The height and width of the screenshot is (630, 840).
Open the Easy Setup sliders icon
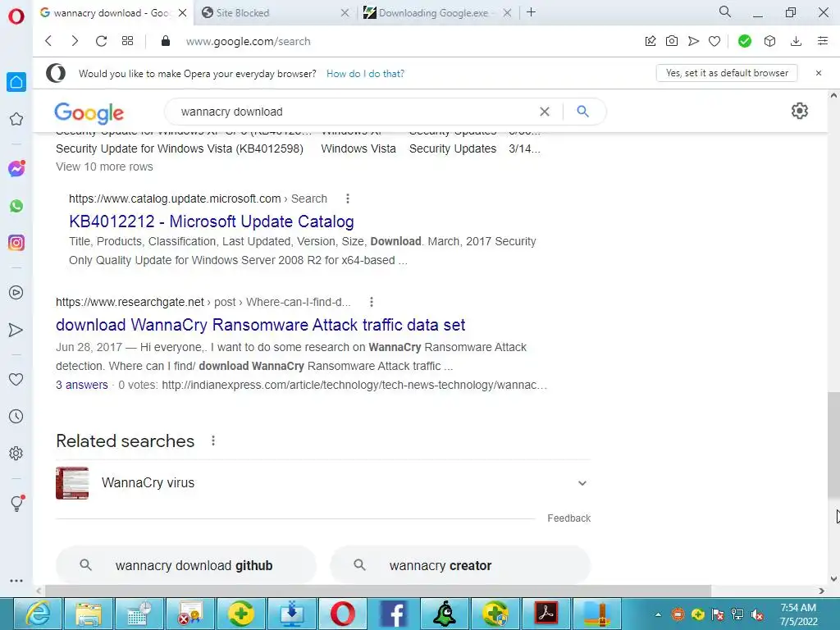click(823, 41)
